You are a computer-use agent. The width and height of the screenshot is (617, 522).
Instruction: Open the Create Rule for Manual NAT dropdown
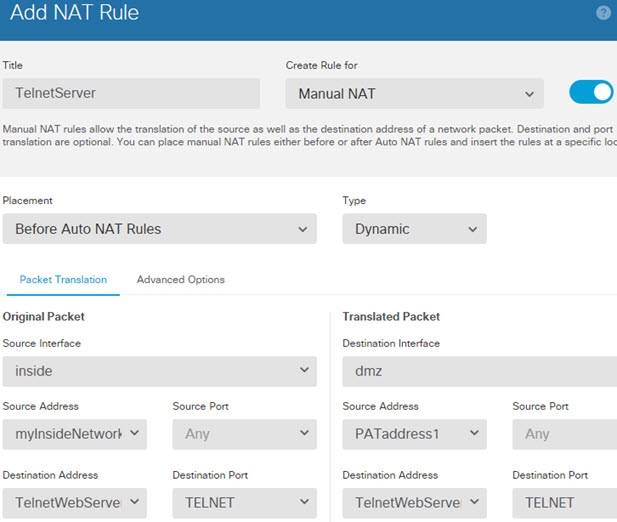coord(414,93)
